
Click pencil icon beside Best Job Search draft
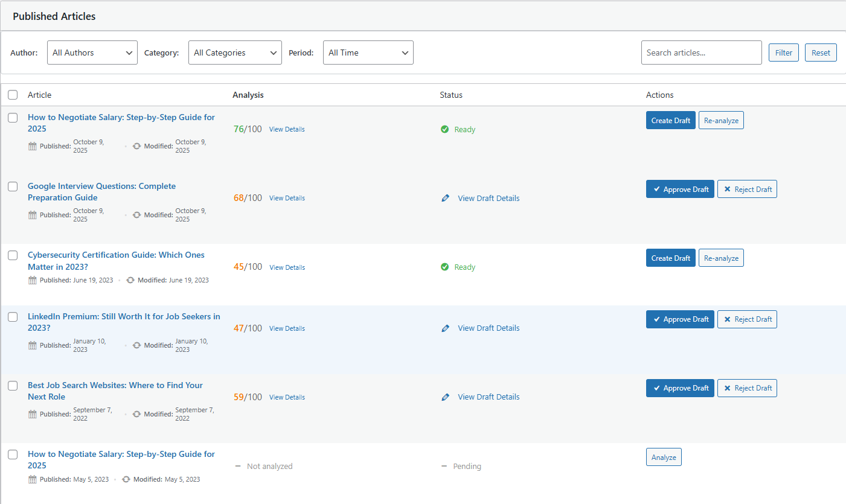[x=446, y=397]
